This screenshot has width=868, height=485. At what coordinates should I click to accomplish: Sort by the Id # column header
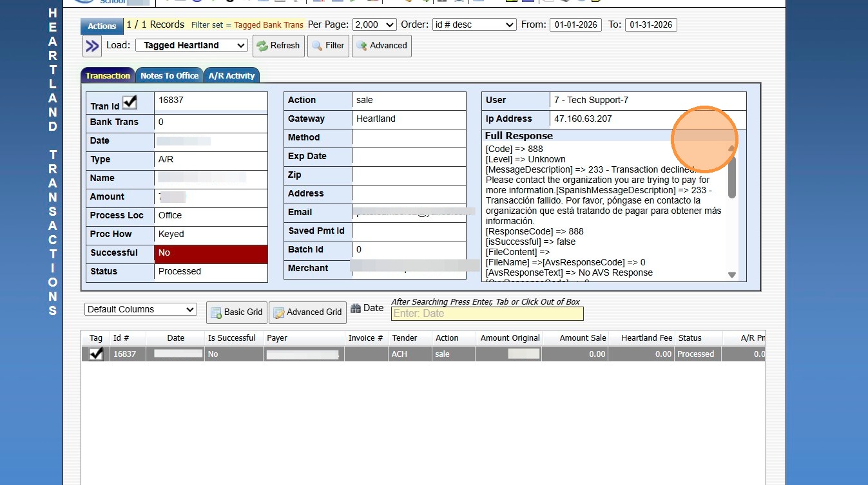128,338
